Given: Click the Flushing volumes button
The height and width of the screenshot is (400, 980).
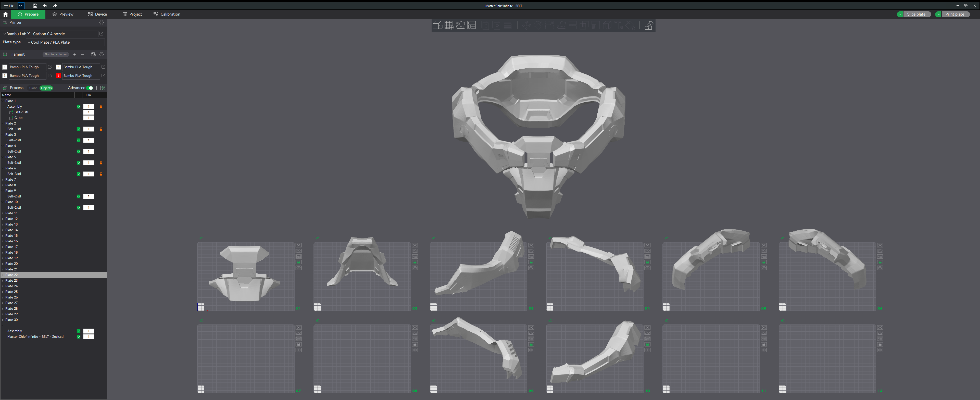Looking at the screenshot, I should (x=56, y=54).
